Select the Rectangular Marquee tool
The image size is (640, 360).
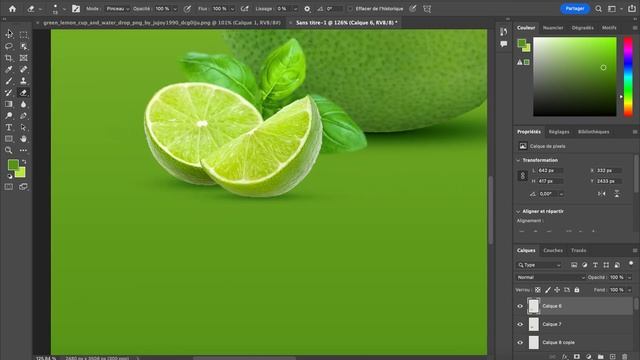click(x=23, y=34)
